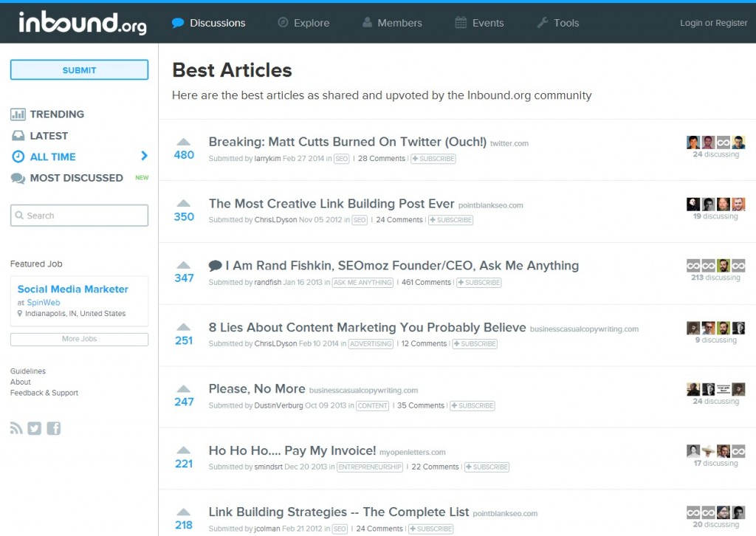
Task: Open 8 Lies About Content Marketing article title
Action: pos(367,327)
